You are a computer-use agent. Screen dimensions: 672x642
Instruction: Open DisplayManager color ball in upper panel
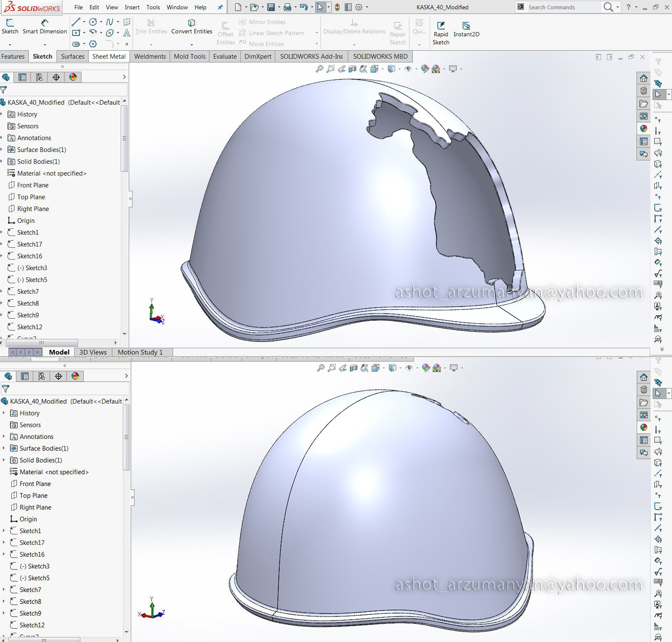click(x=73, y=77)
